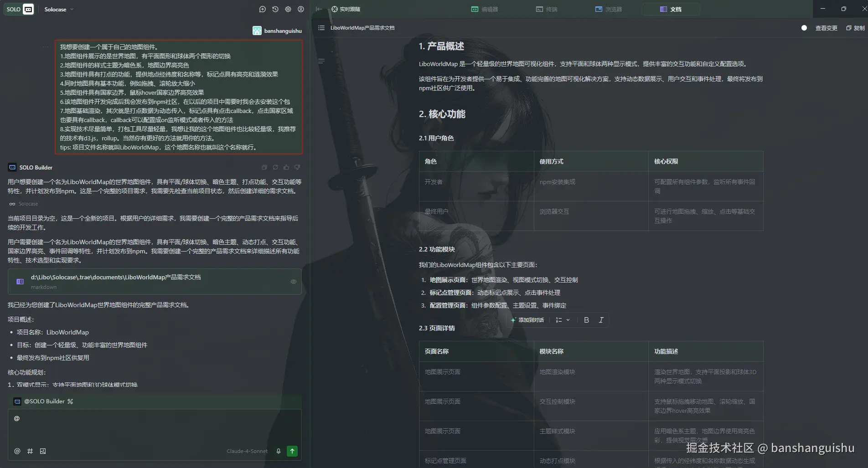Click the 2.3 页面详情 subheading
This screenshot has height=468, width=868.
pyautogui.click(x=437, y=328)
